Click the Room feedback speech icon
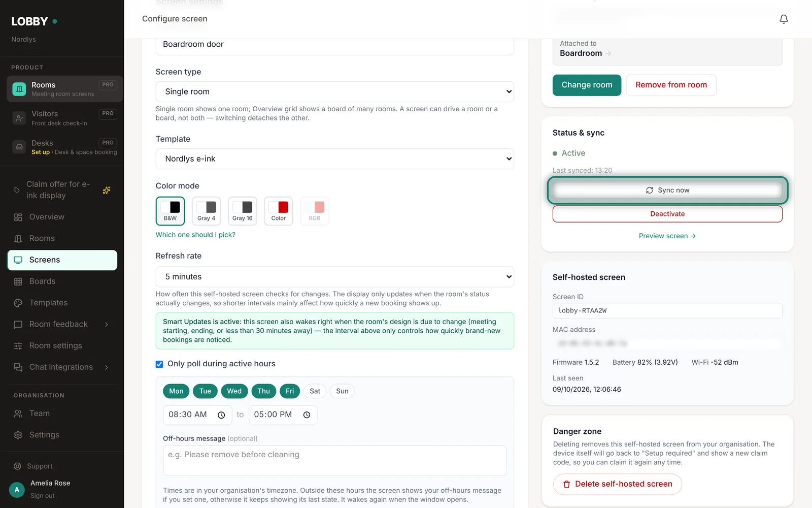This screenshot has width=812, height=508. 18,324
